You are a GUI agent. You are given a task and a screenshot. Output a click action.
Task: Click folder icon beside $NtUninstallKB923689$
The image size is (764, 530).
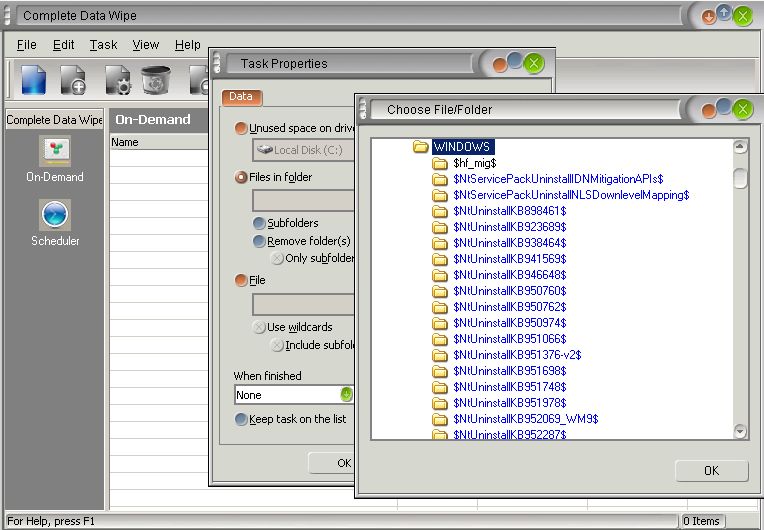[x=439, y=227]
